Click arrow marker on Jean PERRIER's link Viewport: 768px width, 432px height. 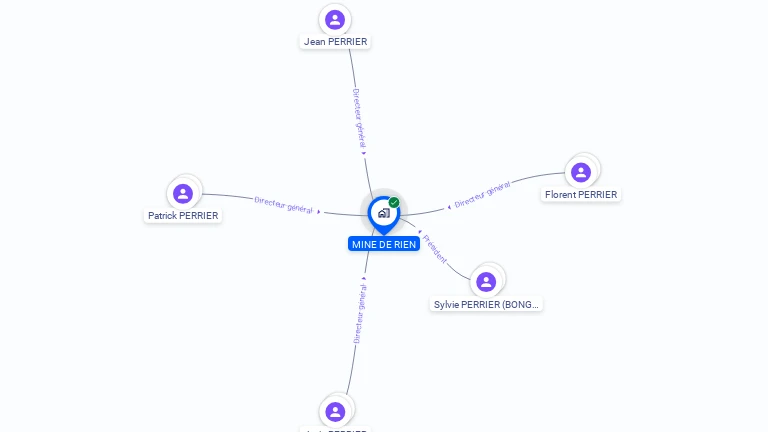pyautogui.click(x=364, y=153)
